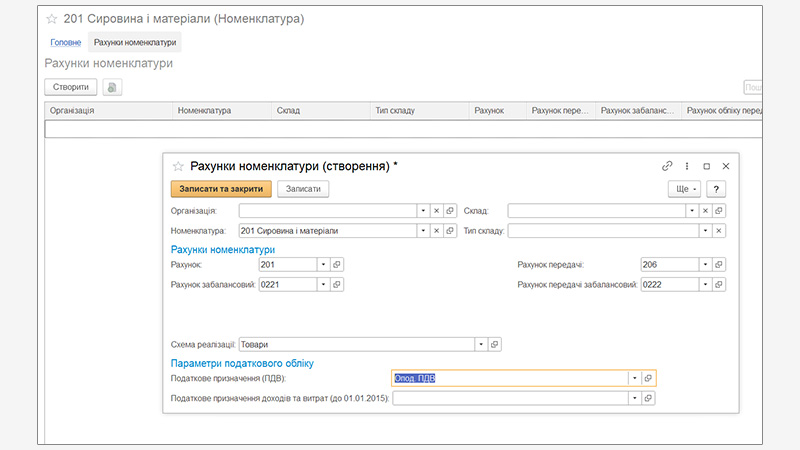Click the open icon beside Рахунок 201

point(337,265)
